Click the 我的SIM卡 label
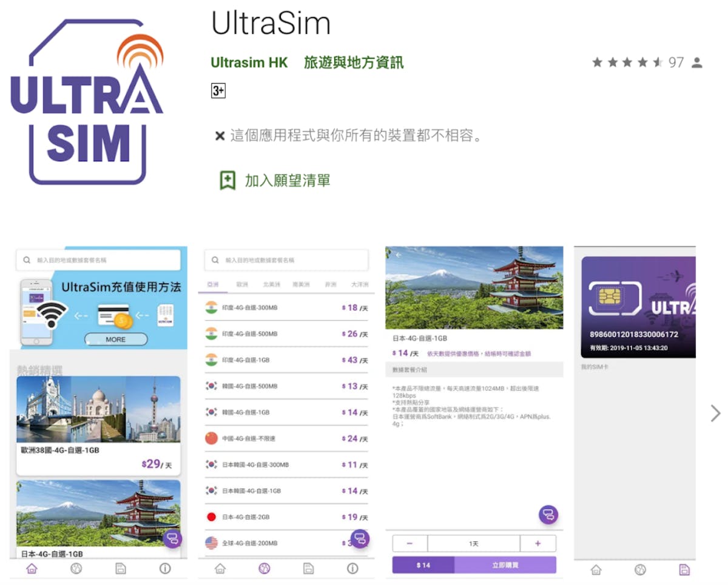Image resolution: width=728 pixels, height=585 pixels. pyautogui.click(x=595, y=367)
